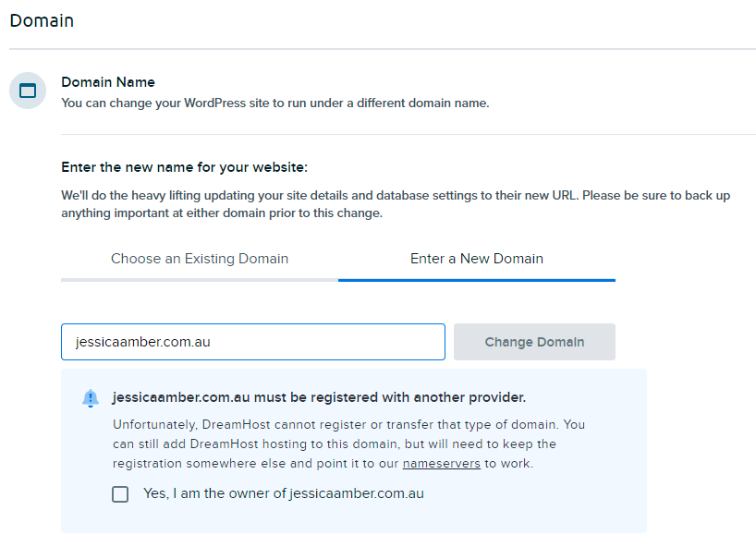Click the 'We'll do the heavy lifting' paragraph
756x547 pixels.
coord(396,204)
